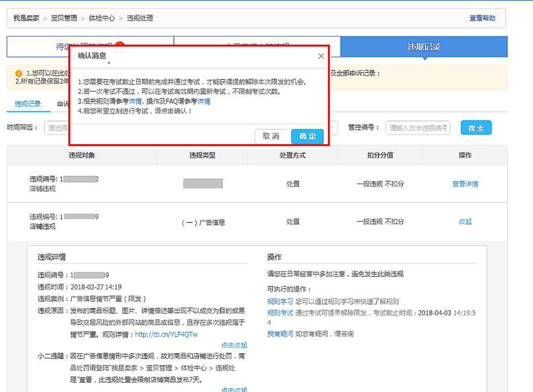Expand first violation via 查看详情

[x=465, y=184]
